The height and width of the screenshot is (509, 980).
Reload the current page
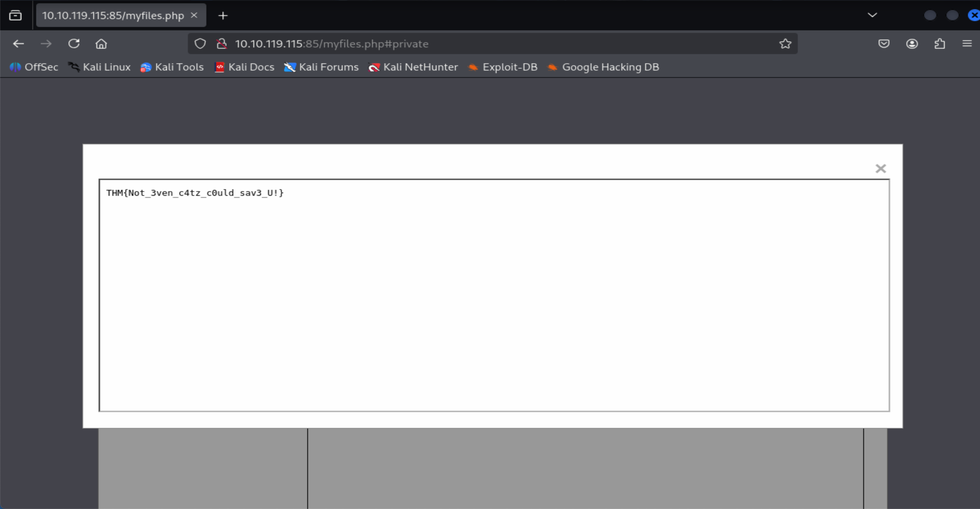[x=74, y=44]
